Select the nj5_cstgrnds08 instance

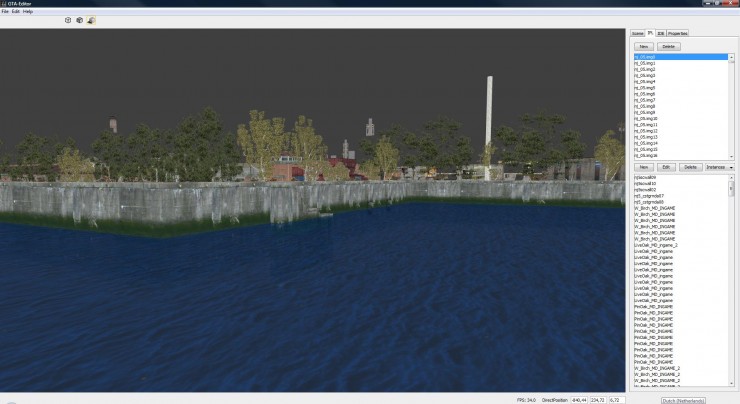click(681, 202)
